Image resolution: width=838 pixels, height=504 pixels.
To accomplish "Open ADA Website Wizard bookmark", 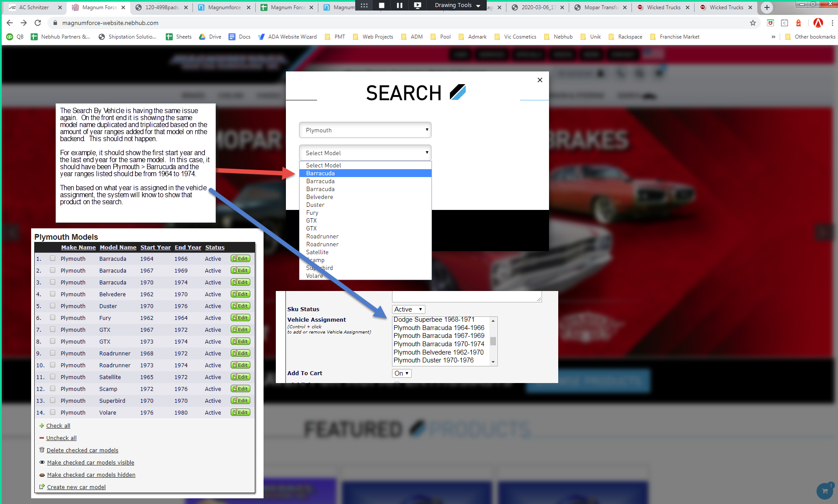I will [x=287, y=37].
